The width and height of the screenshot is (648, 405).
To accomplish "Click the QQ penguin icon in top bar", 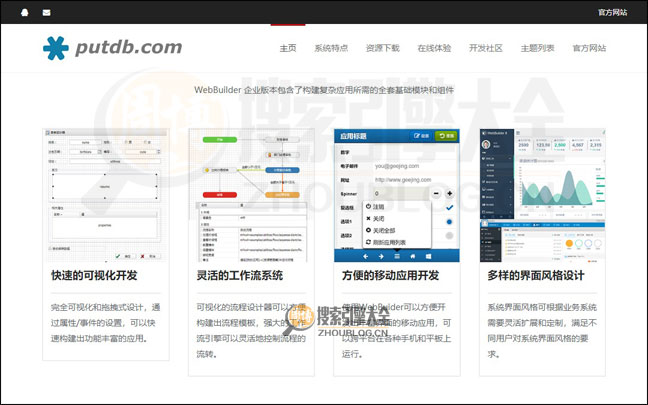I will pos(24,12).
